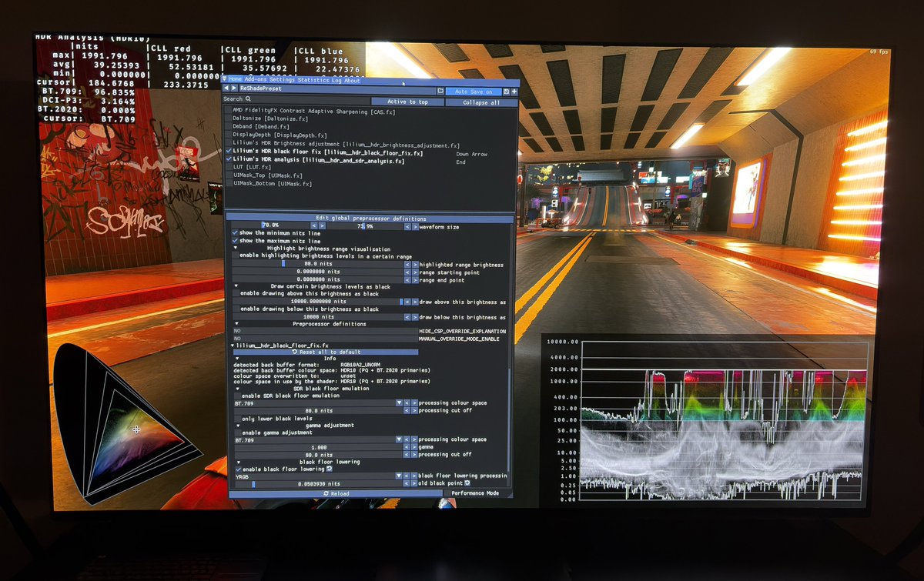924x581 pixels.
Task: Click the Active to top button
Action: coord(407,101)
